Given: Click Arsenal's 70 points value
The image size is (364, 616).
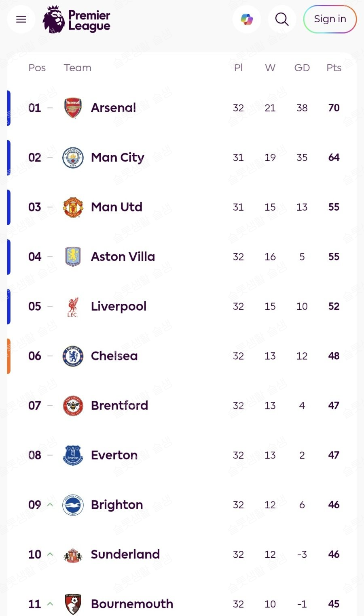Looking at the screenshot, I should [334, 108].
